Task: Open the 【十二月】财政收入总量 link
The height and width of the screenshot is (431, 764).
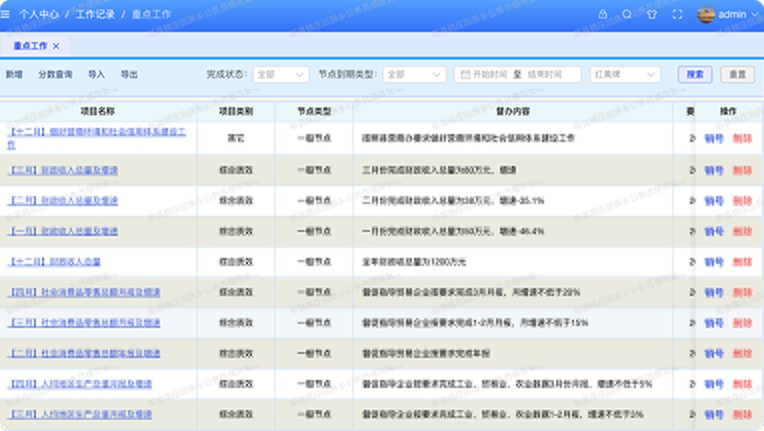Action: (x=54, y=262)
